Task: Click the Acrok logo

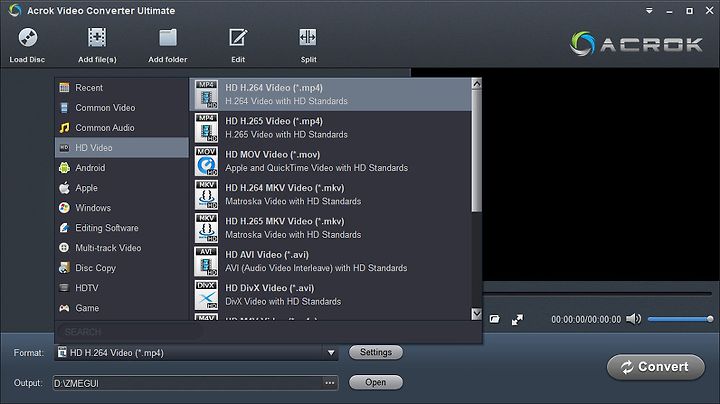Action: click(636, 44)
